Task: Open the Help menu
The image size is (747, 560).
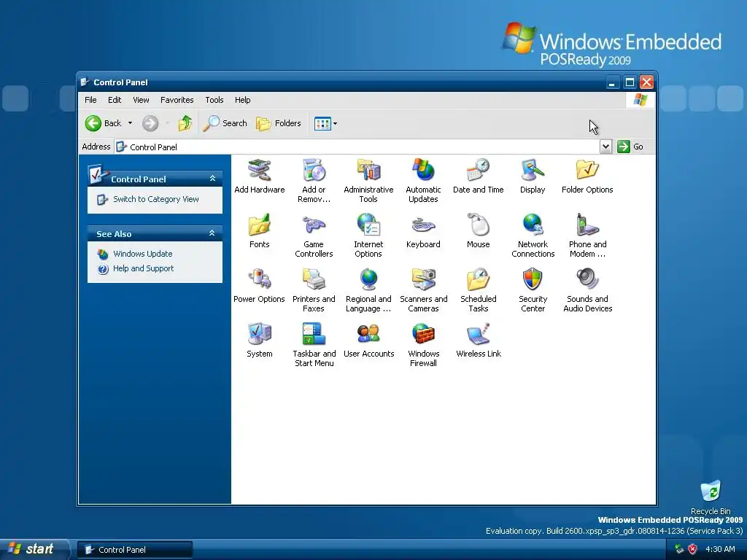Action: (242, 100)
